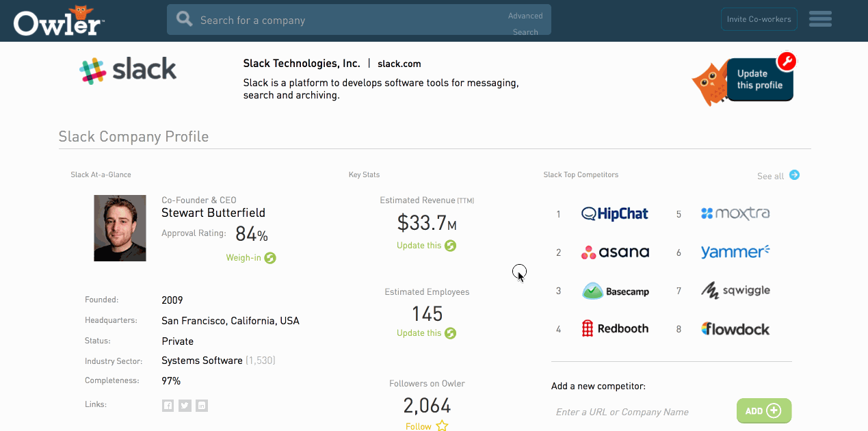Open the hamburger menu icon
868x431 pixels.
[820, 19]
